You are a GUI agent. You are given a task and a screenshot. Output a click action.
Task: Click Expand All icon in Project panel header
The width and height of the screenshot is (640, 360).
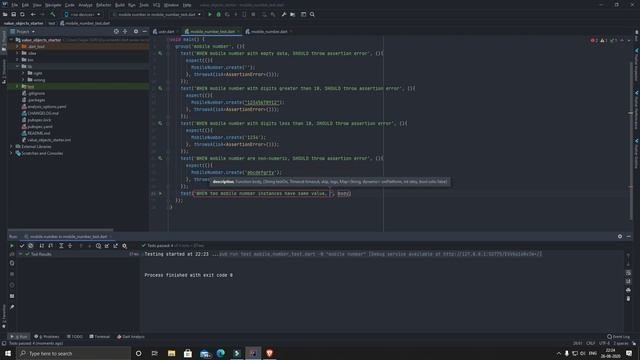coord(125,31)
